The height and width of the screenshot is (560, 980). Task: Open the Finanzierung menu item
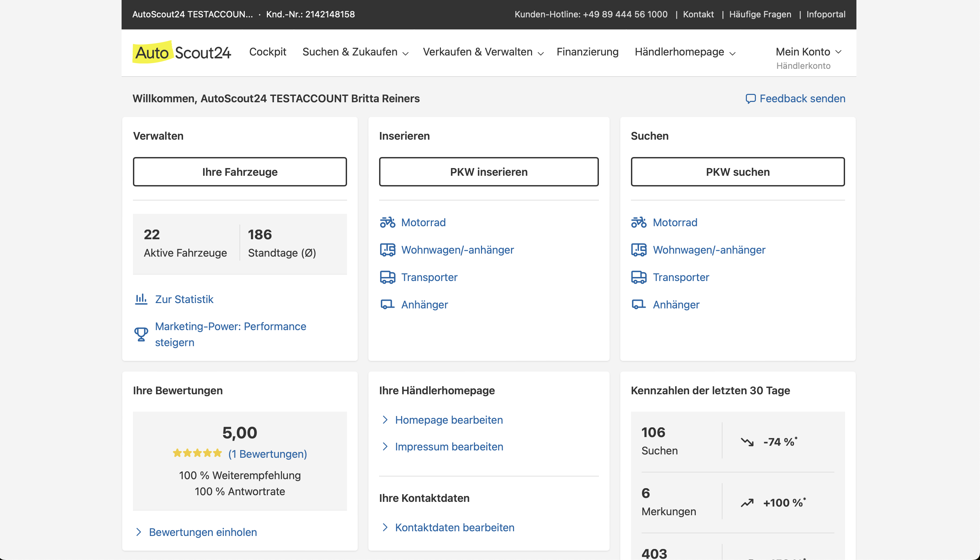(x=587, y=52)
